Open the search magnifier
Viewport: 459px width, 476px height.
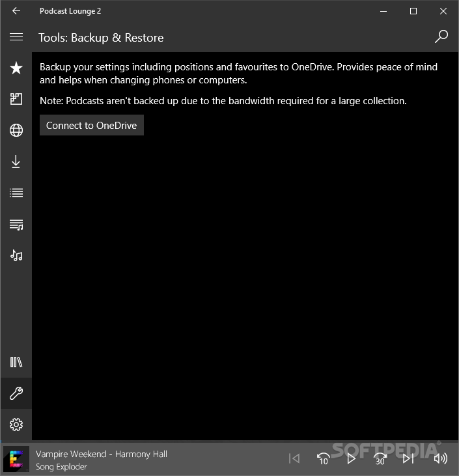click(441, 36)
